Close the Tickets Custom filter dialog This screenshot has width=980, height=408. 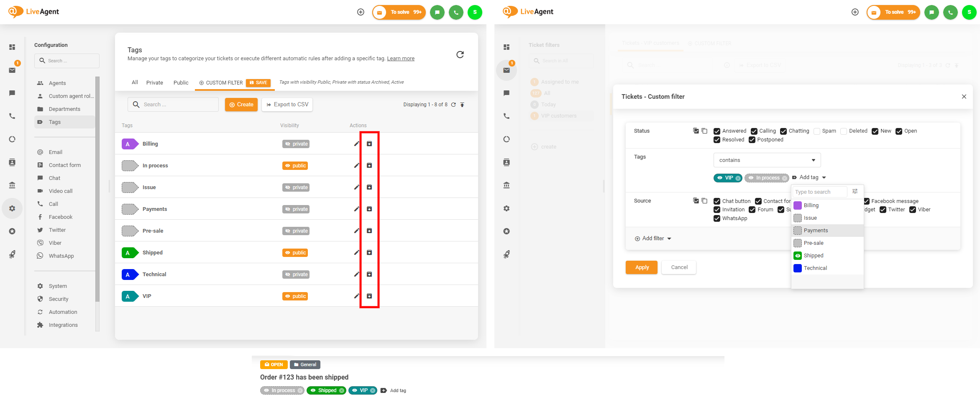point(964,97)
